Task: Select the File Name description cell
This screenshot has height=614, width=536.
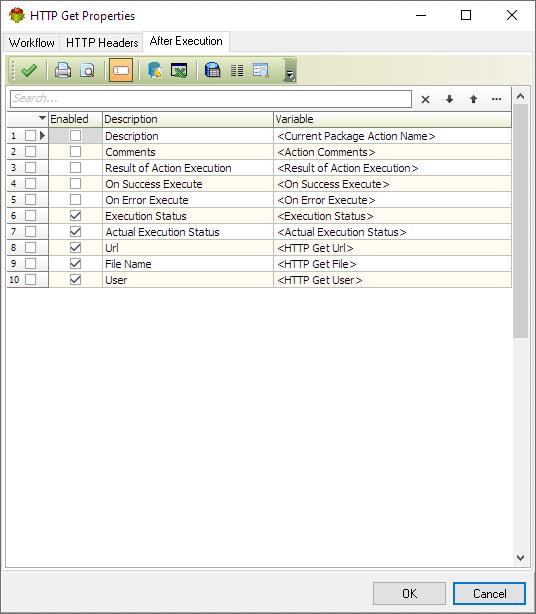Action: tap(188, 264)
